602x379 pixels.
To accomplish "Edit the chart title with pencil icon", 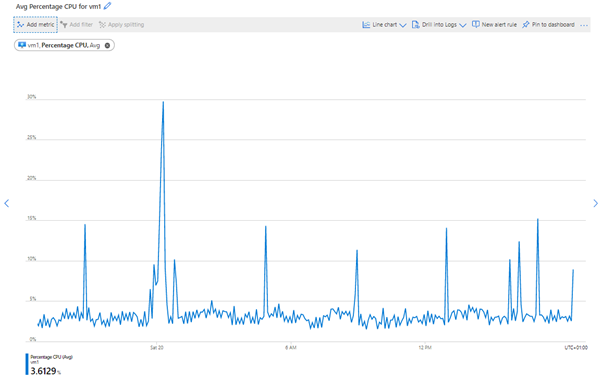I will coord(108,6).
